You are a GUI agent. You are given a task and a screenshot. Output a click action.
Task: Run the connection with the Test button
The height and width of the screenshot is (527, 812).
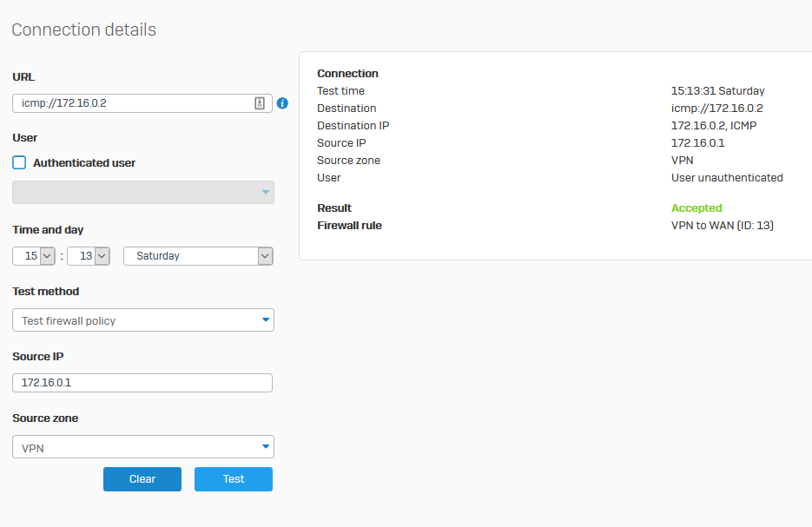tap(234, 479)
